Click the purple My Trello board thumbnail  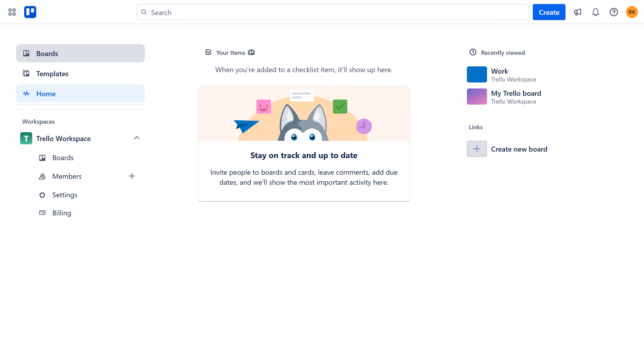tap(477, 97)
